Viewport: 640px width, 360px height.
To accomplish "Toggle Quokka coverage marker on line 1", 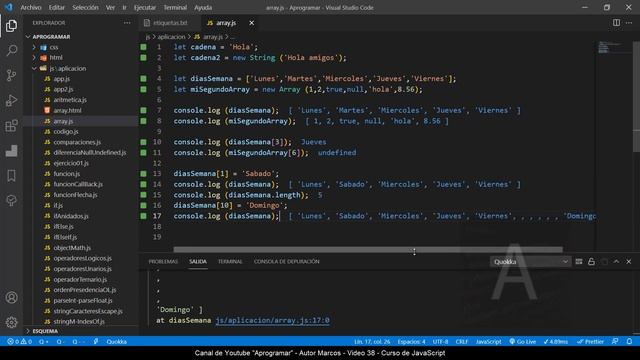I will (x=143, y=47).
